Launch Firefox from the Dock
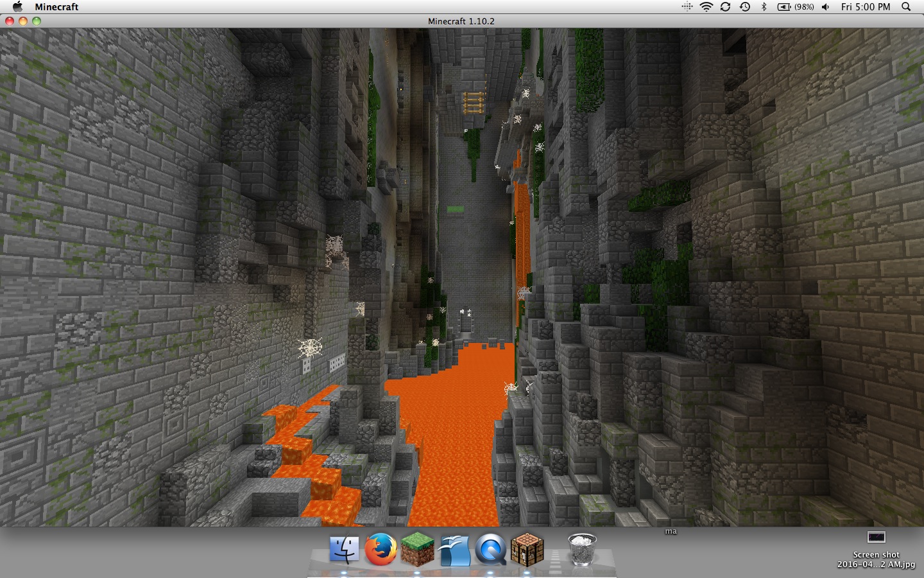The width and height of the screenshot is (924, 578). [x=381, y=550]
